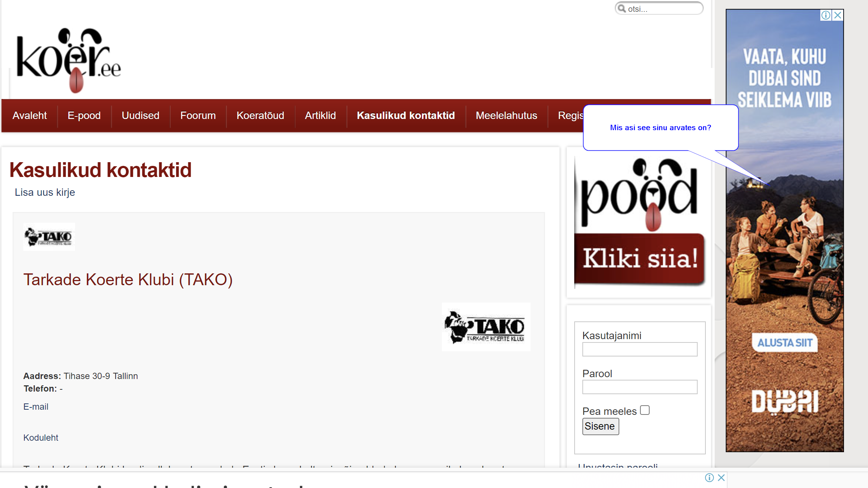The height and width of the screenshot is (488, 868).
Task: Open the E-pood menu item
Action: pyautogui.click(x=84, y=116)
